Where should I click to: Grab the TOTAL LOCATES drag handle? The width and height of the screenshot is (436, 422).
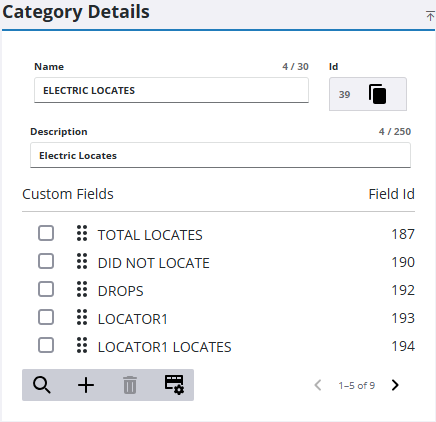82,233
